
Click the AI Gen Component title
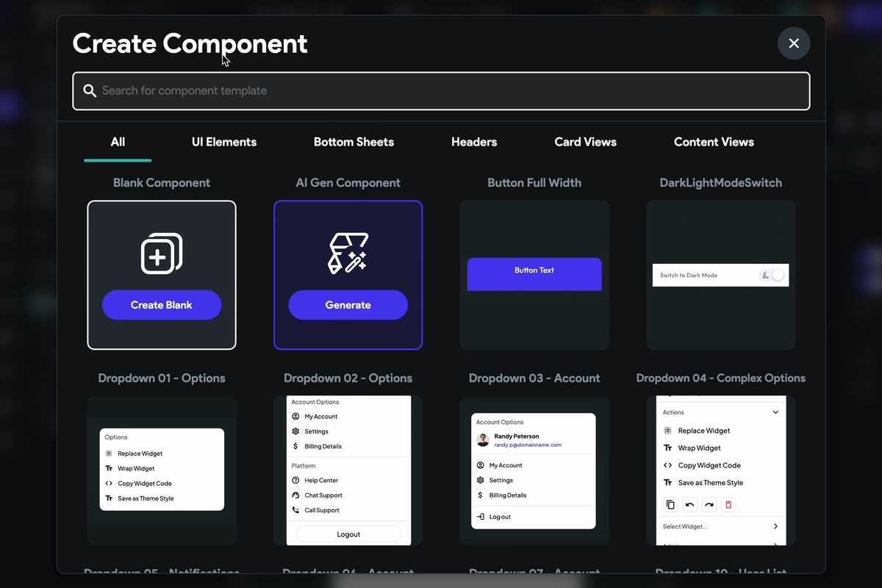tap(348, 182)
